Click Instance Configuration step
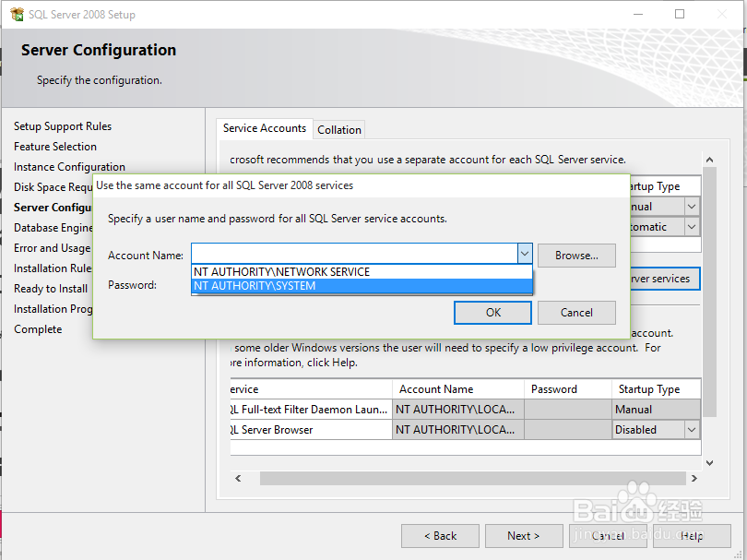Image resolution: width=747 pixels, height=560 pixels. (x=69, y=167)
